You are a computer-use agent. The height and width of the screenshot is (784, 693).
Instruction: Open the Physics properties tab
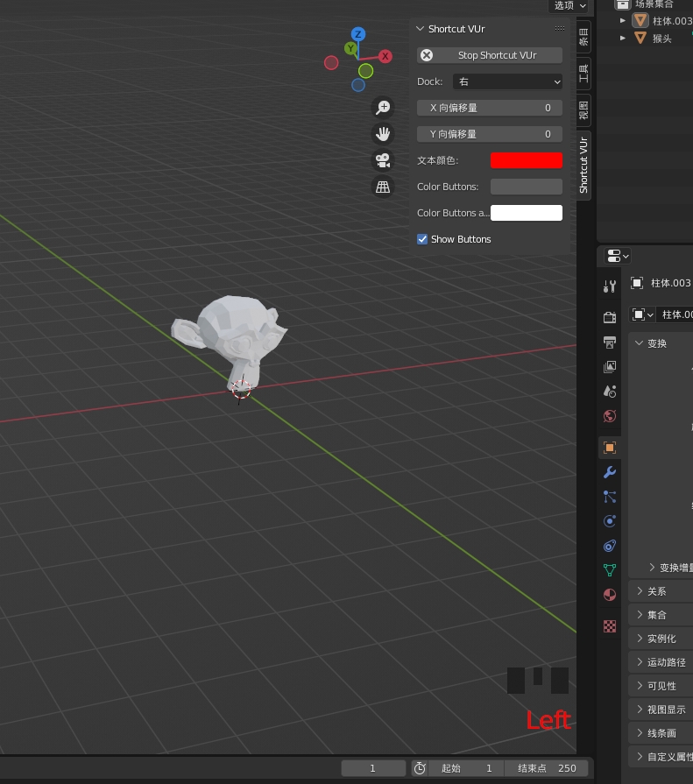coord(610,521)
